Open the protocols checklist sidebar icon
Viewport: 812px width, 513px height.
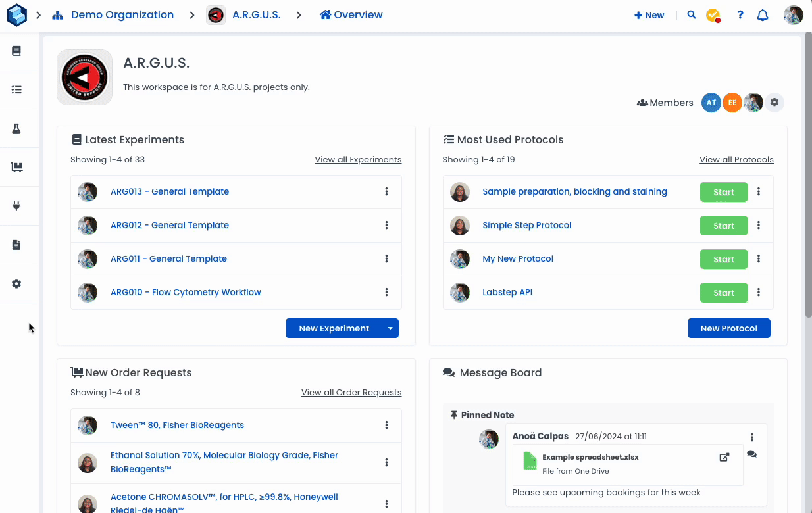tap(16, 89)
